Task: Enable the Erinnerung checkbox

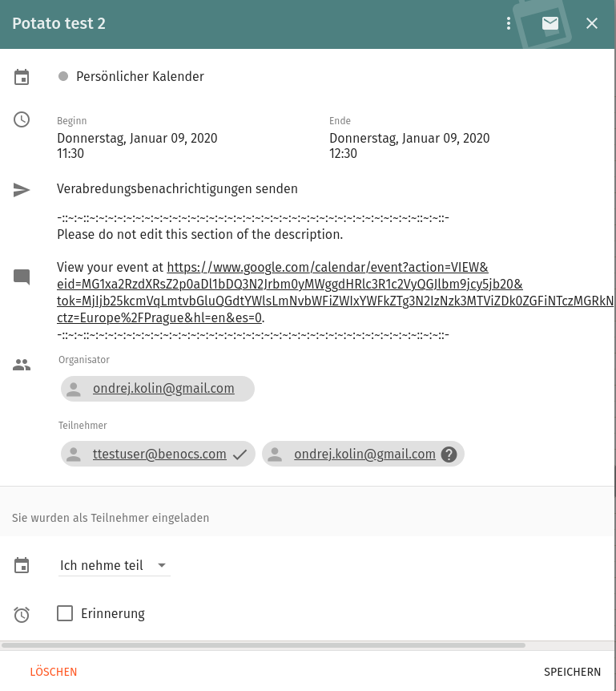Action: tap(65, 614)
